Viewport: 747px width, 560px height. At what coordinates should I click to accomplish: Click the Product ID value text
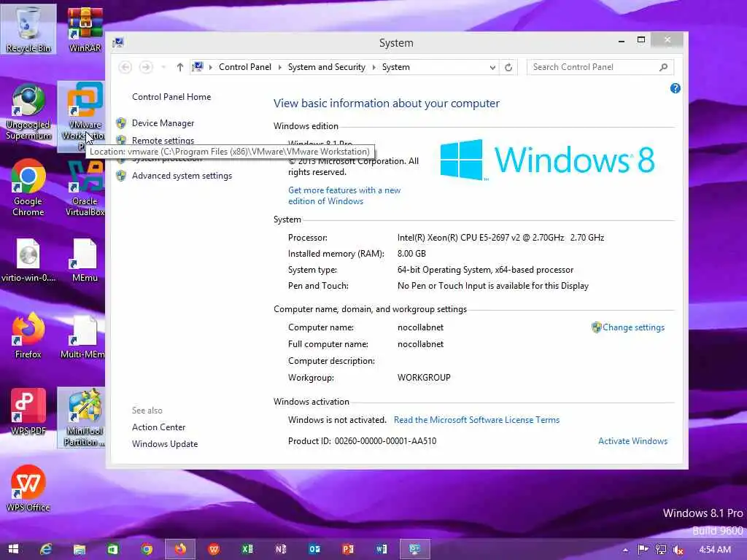click(385, 441)
